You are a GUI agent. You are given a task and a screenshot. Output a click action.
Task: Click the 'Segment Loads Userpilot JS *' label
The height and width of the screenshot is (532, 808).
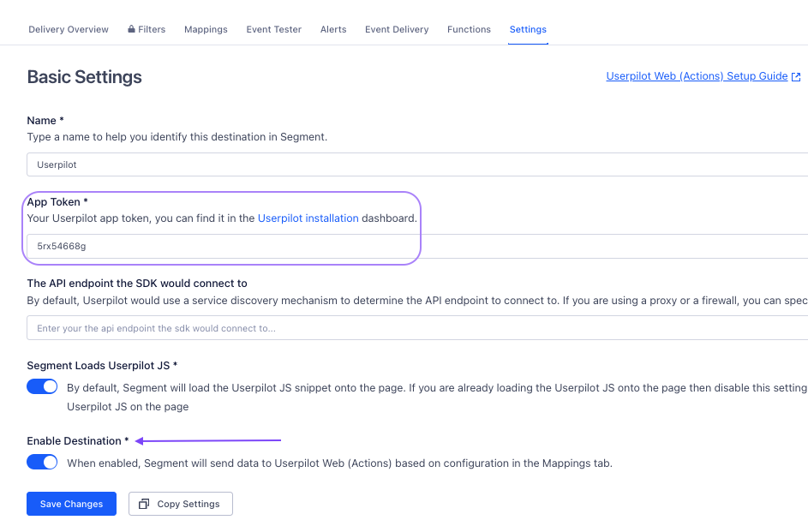pyautogui.click(x=102, y=366)
